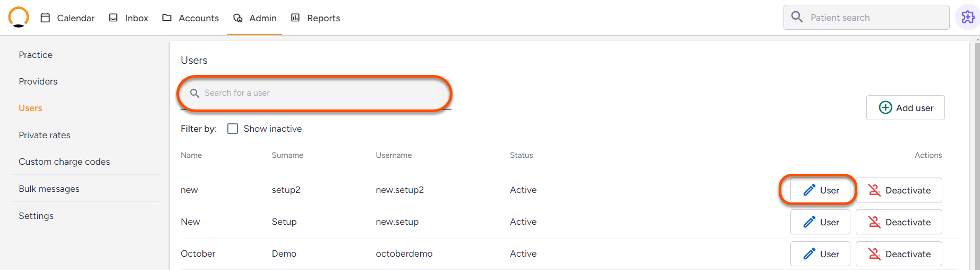
Task: Click the pencil icon for octoberdemo
Action: pyautogui.click(x=809, y=254)
